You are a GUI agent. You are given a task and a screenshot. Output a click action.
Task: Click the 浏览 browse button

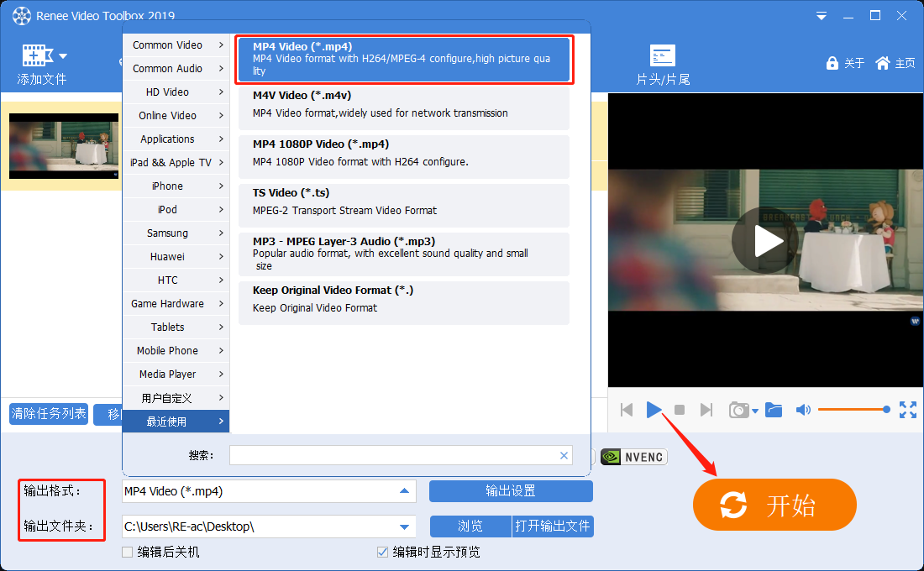click(470, 526)
